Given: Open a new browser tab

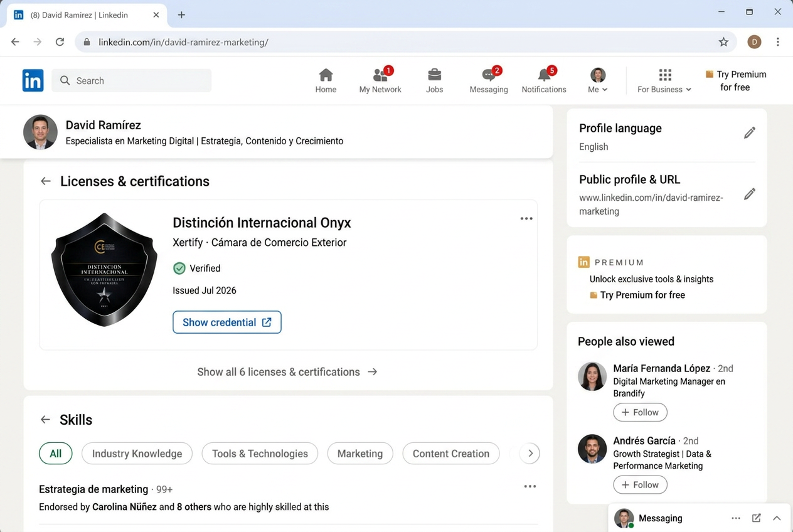Looking at the screenshot, I should click(181, 15).
